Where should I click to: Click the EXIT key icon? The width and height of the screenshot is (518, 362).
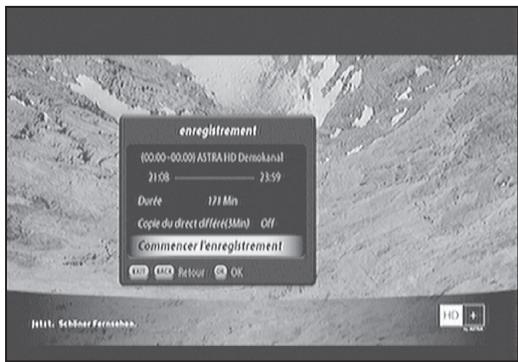(x=138, y=272)
